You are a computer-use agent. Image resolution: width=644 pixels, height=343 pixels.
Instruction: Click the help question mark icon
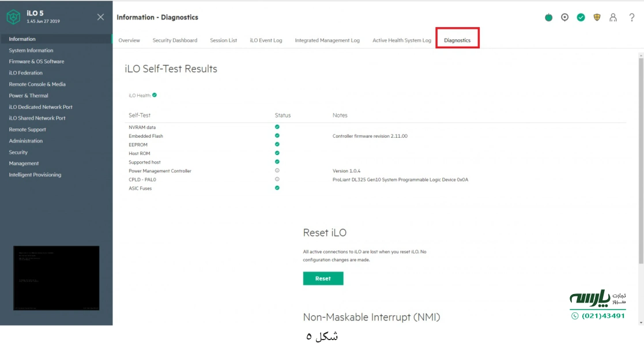[631, 18]
